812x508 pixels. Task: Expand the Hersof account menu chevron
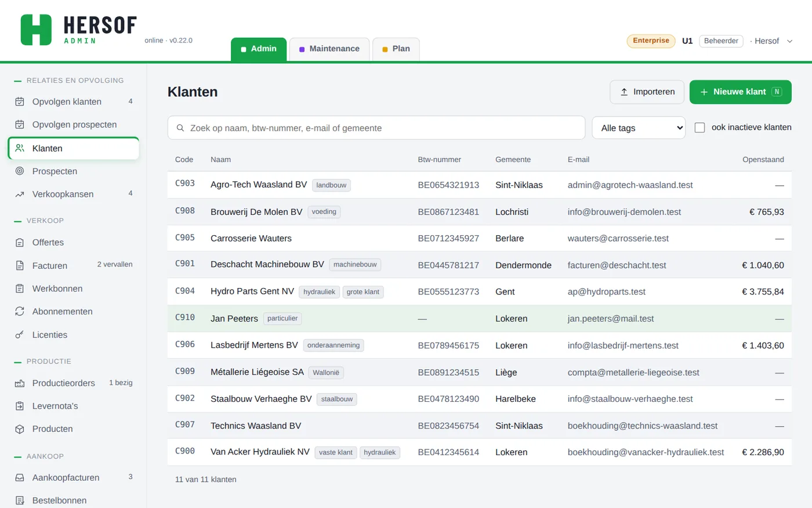click(789, 41)
